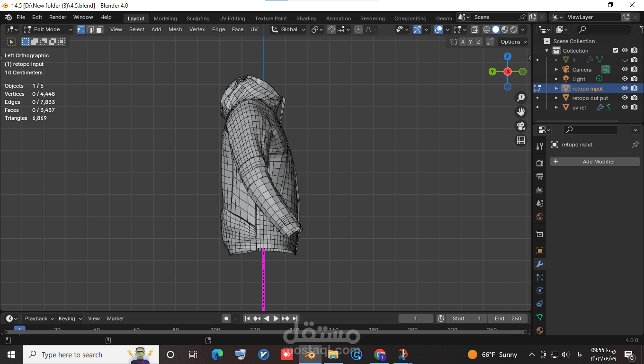
Task: Select face select mode icon
Action: (100, 29)
